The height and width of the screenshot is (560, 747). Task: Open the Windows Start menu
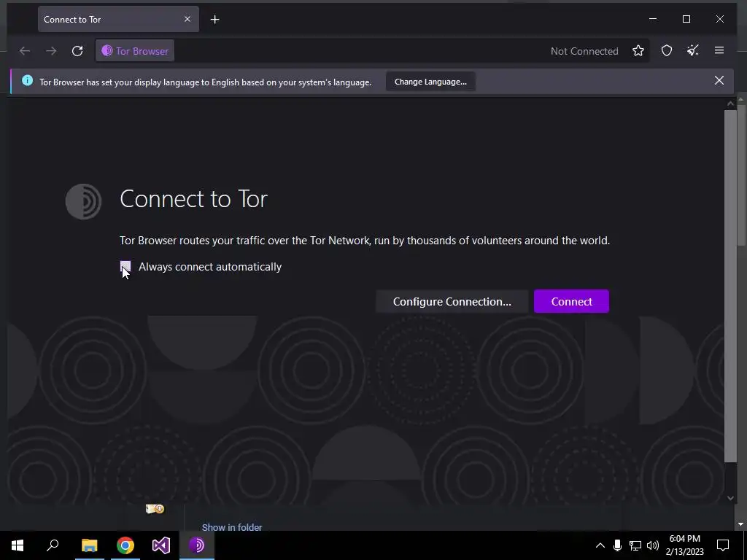click(x=18, y=545)
